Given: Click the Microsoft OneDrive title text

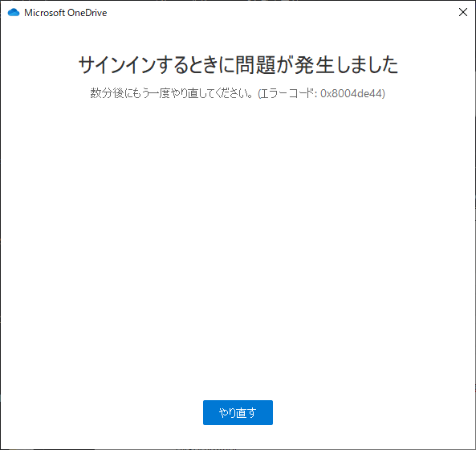Looking at the screenshot, I should [66, 13].
